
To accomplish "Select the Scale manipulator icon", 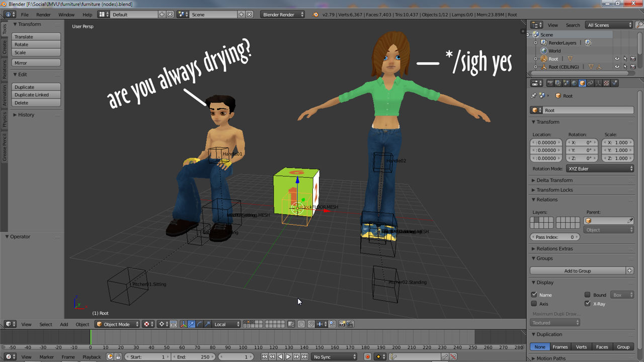I will click(x=207, y=324).
